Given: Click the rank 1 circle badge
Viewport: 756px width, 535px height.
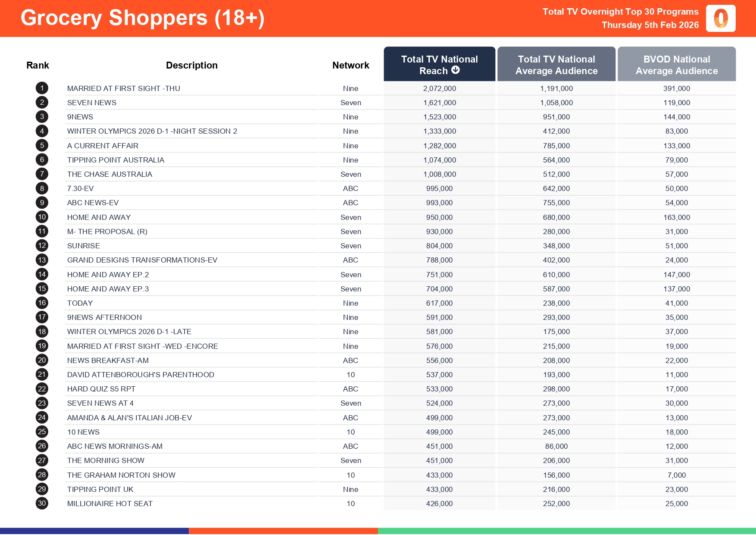Looking at the screenshot, I should point(42,88).
